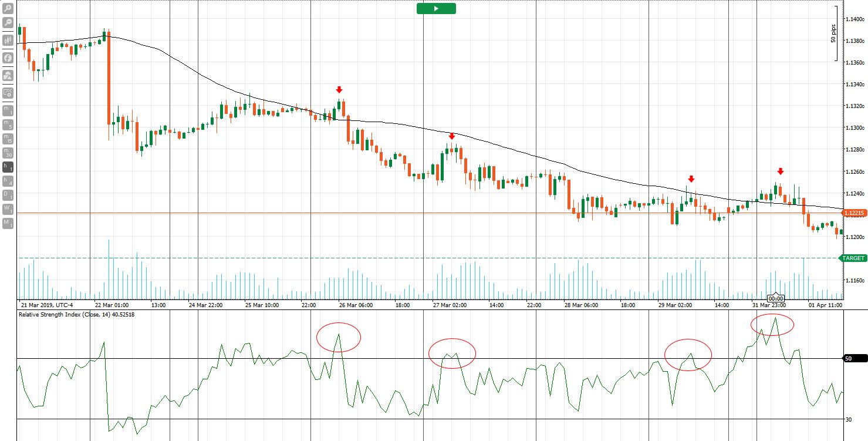Click the chart objects icon below indicators
Screen dimensions: 868x441
click(x=8, y=75)
